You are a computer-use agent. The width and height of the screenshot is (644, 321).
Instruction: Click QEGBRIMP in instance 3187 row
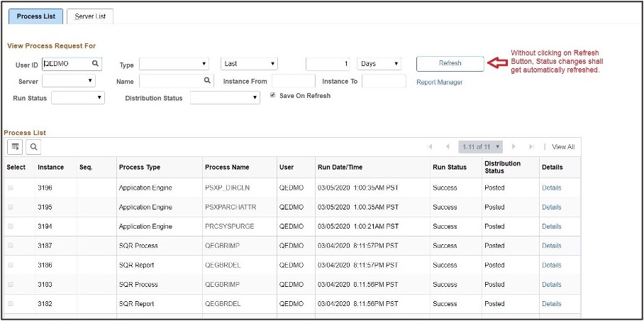click(x=222, y=246)
